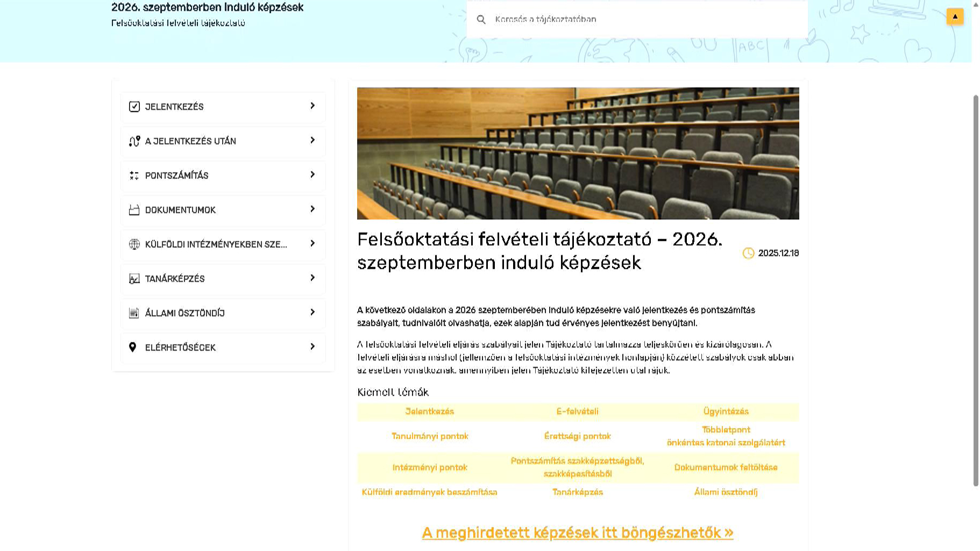Click the Állami ösztöndíj sidebar icon
The image size is (980, 551).
134,313
